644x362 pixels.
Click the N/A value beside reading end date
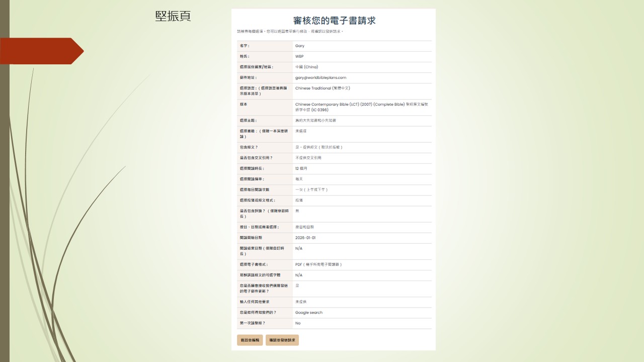click(x=299, y=248)
